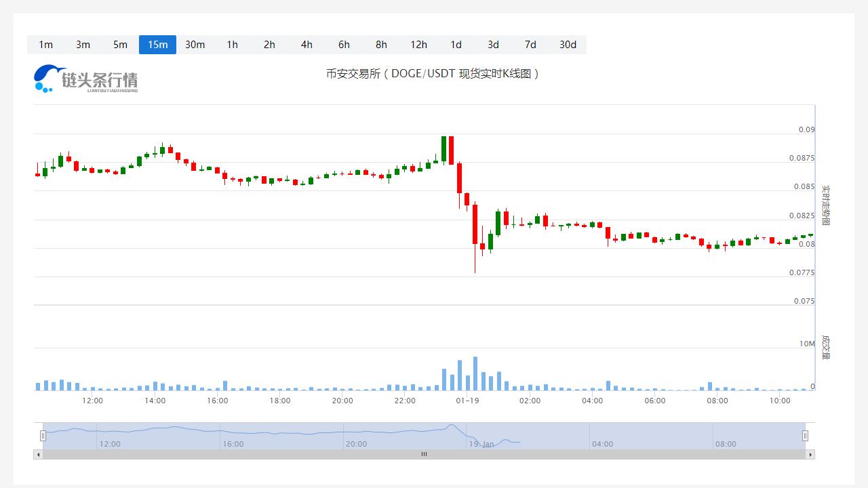868x488 pixels.
Task: Grab the right zoom range handle
Action: coord(806,436)
